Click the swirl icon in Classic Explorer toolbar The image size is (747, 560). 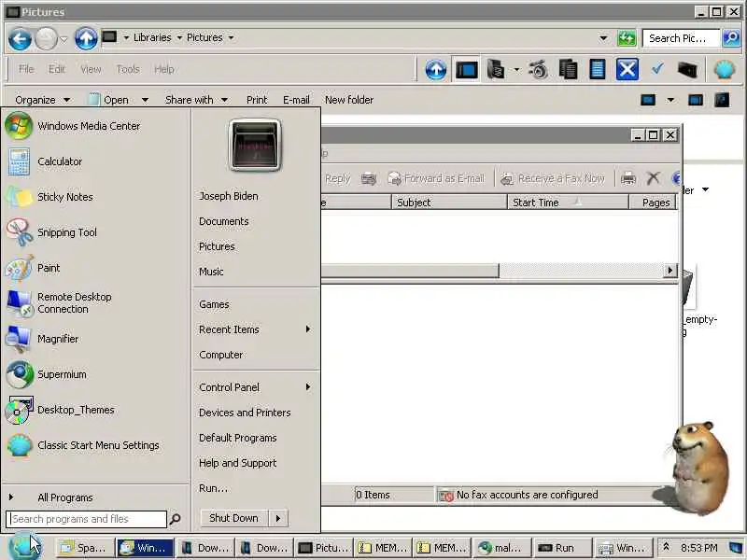pos(539,70)
